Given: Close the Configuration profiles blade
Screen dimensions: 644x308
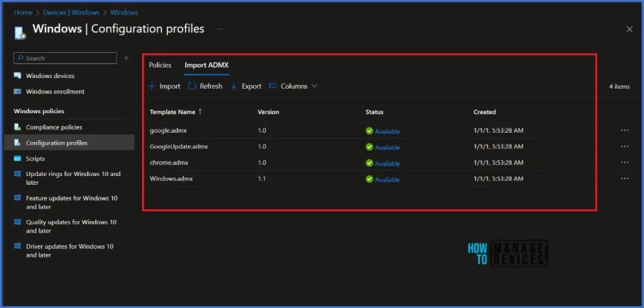Looking at the screenshot, I should pos(629,29).
